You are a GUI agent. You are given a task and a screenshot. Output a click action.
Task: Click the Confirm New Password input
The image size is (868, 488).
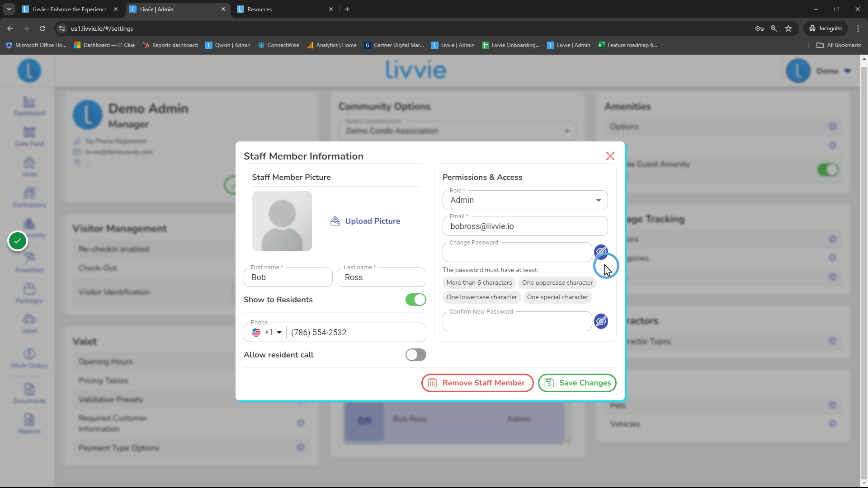point(517,321)
